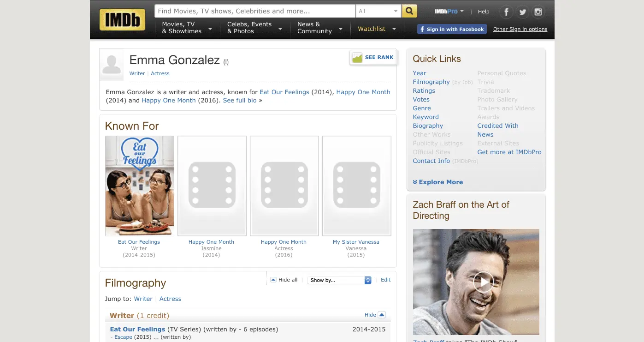Click Emma Gonzalez's placeholder profile photo
Screen dimensions: 644x342
[112, 65]
